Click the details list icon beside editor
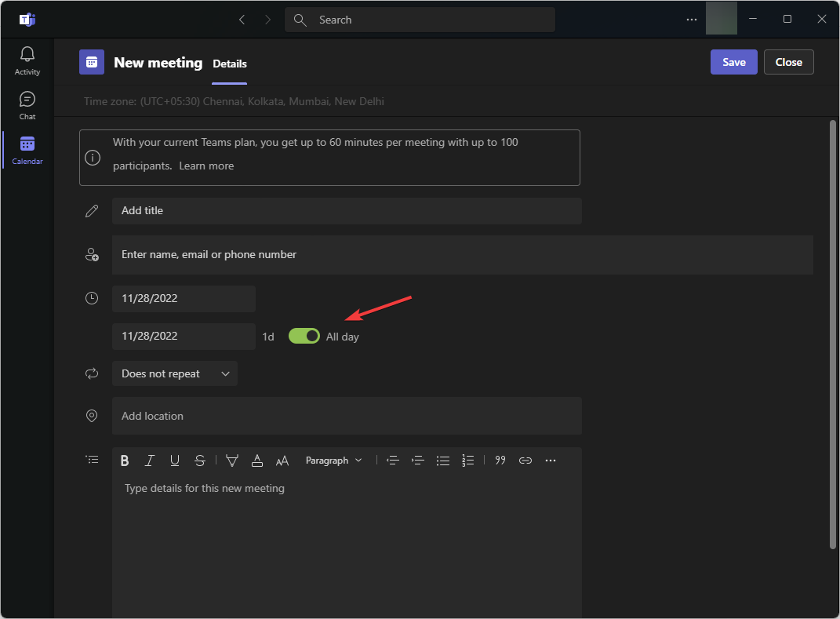 pyautogui.click(x=92, y=460)
